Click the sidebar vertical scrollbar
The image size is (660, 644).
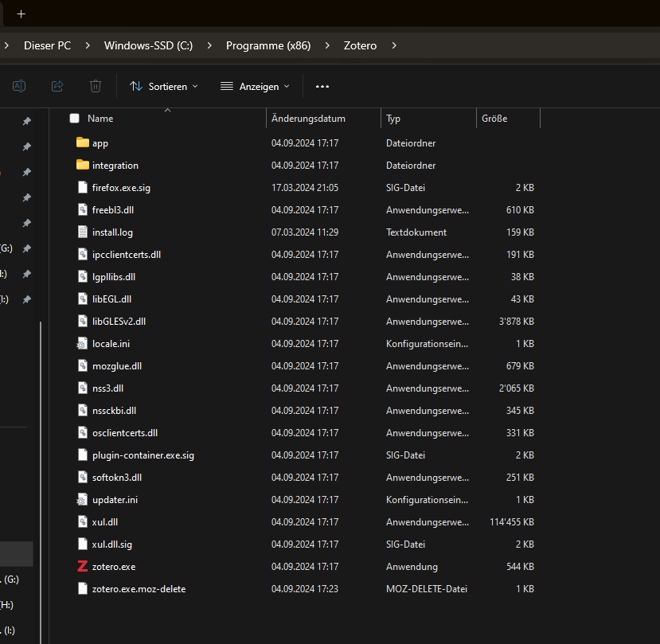(x=41, y=482)
